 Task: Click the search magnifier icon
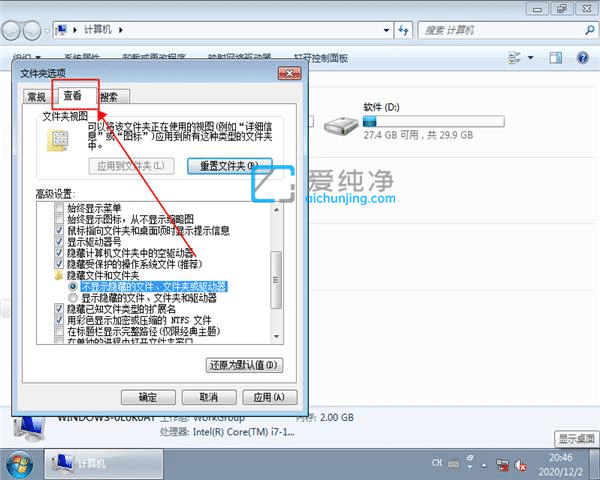point(590,30)
